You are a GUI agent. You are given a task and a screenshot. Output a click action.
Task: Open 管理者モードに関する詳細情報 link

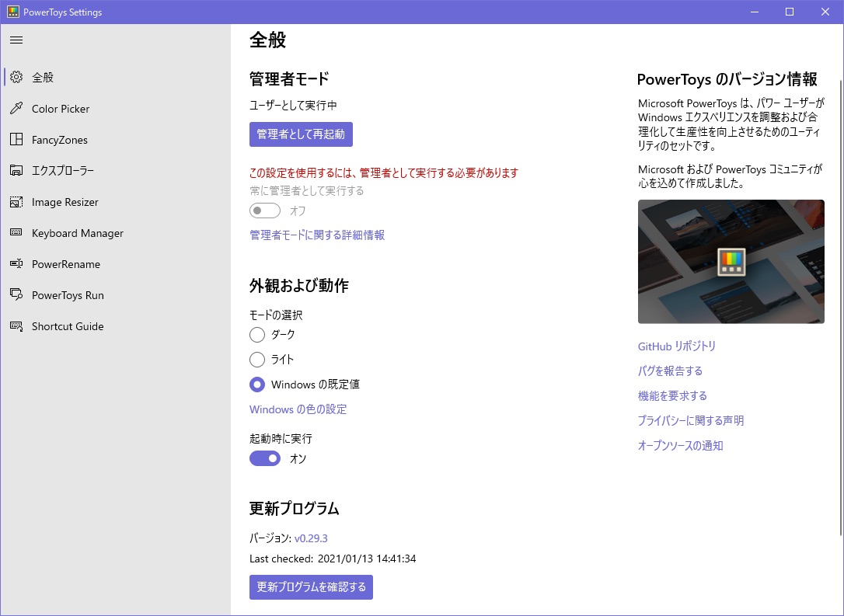(x=317, y=235)
